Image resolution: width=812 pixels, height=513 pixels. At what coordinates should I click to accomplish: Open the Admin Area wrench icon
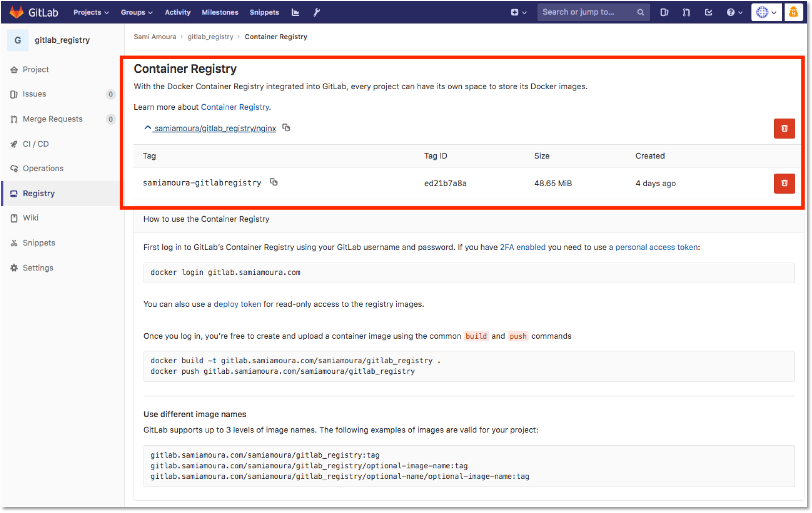(317, 12)
